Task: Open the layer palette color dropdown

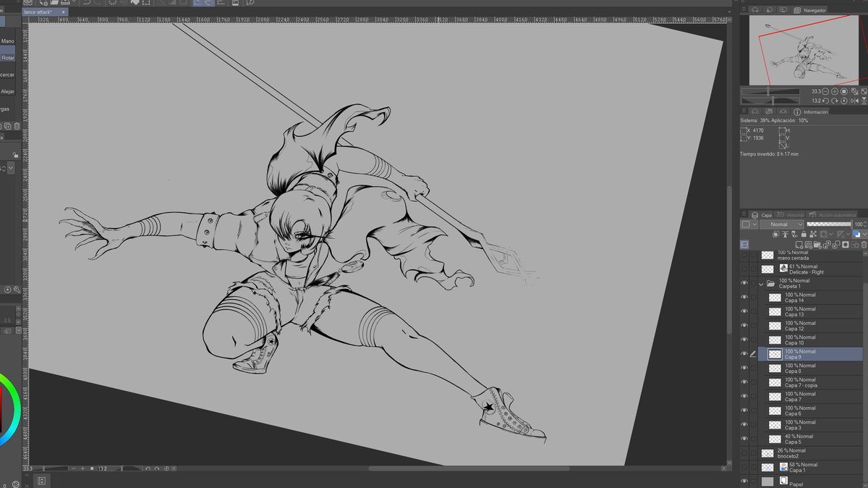Action: 749,224
